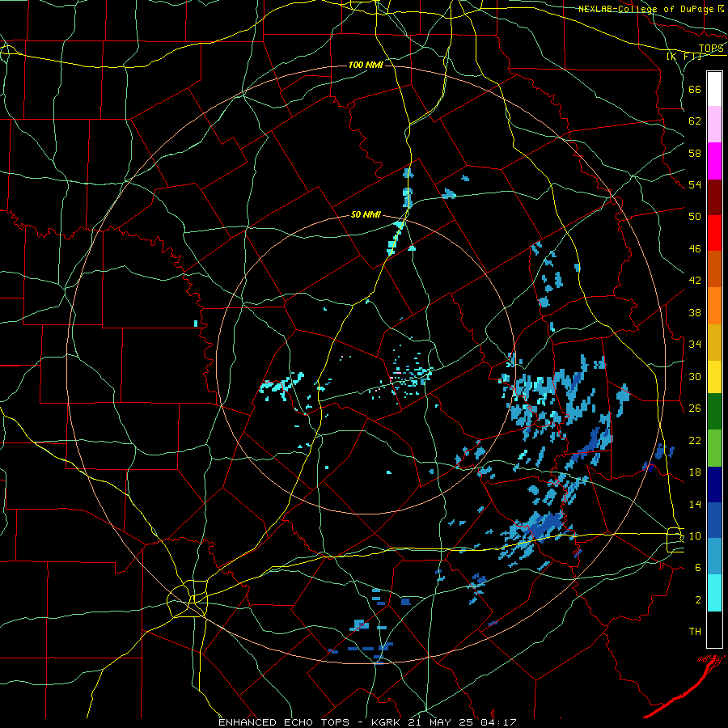This screenshot has width=728, height=728.
Task: Click the '100 NMI' range ring label
Action: pyautogui.click(x=366, y=65)
